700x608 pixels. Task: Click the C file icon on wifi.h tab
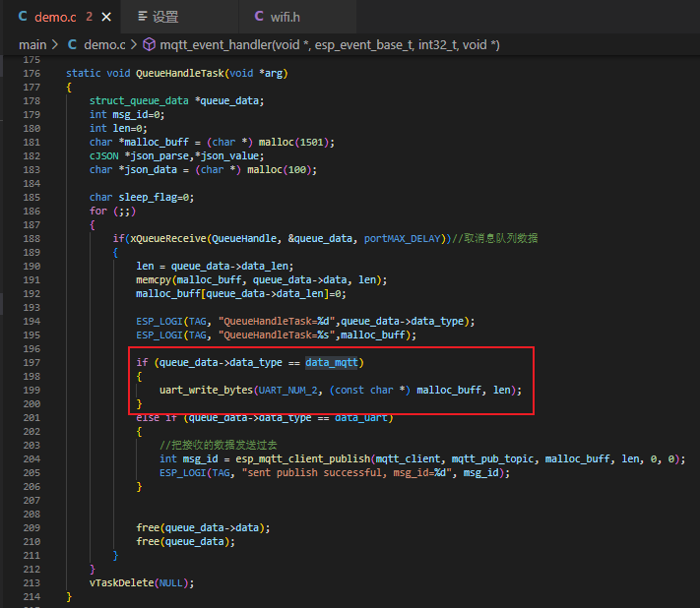[259, 17]
